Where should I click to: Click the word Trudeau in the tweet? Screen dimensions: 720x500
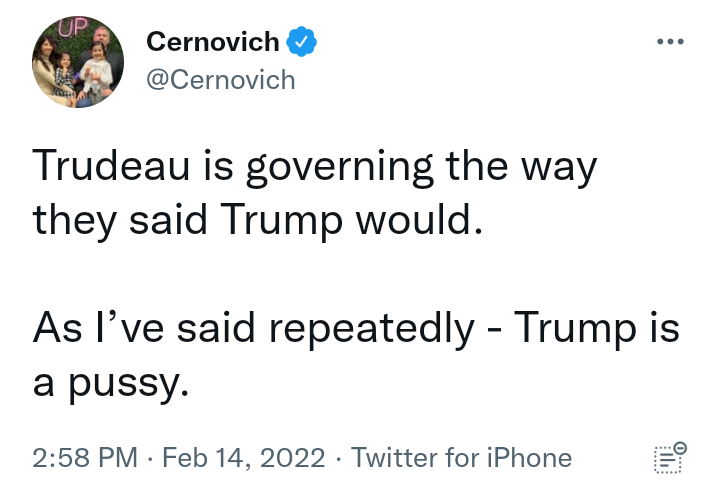coord(111,165)
